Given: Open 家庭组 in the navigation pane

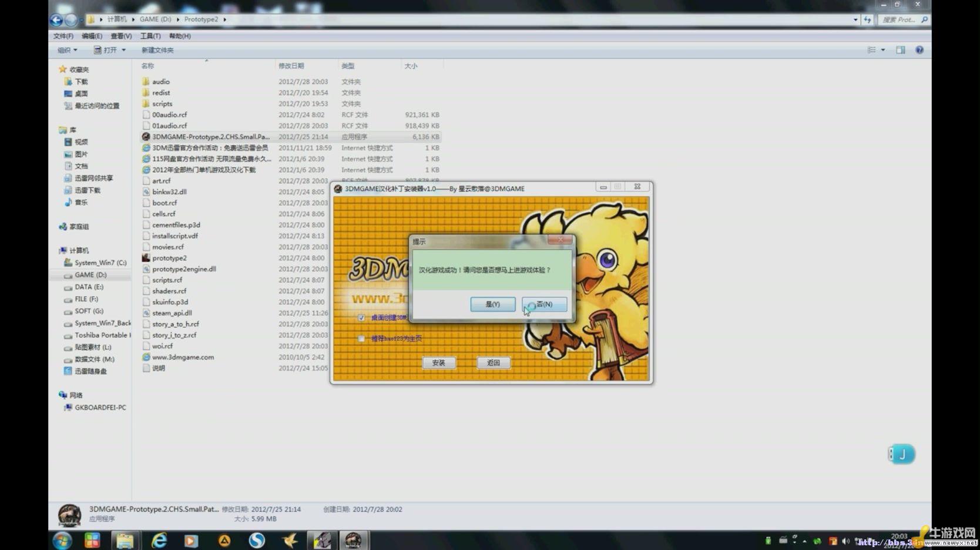Looking at the screenshot, I should pyautogui.click(x=79, y=227).
